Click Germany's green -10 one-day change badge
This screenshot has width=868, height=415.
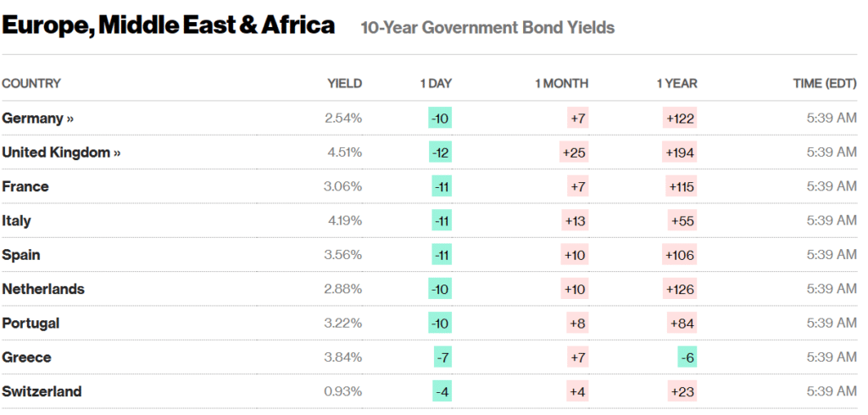[440, 119]
